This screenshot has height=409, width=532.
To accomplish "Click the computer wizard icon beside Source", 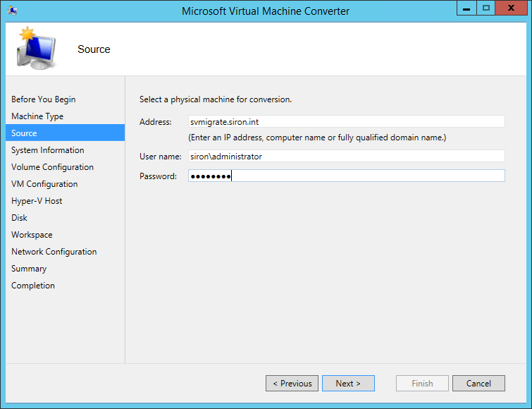I will pos(37,49).
